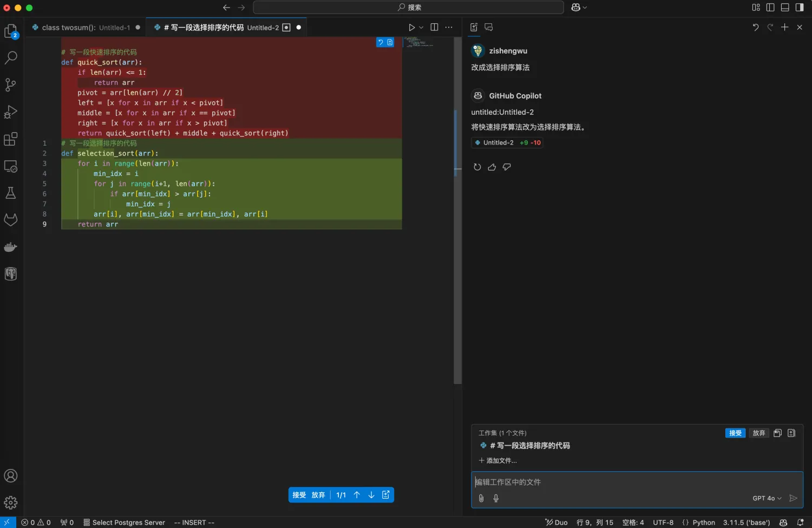Viewport: 812px width, 528px height.
Task: Click 添加文件... to add files
Action: coord(498,461)
